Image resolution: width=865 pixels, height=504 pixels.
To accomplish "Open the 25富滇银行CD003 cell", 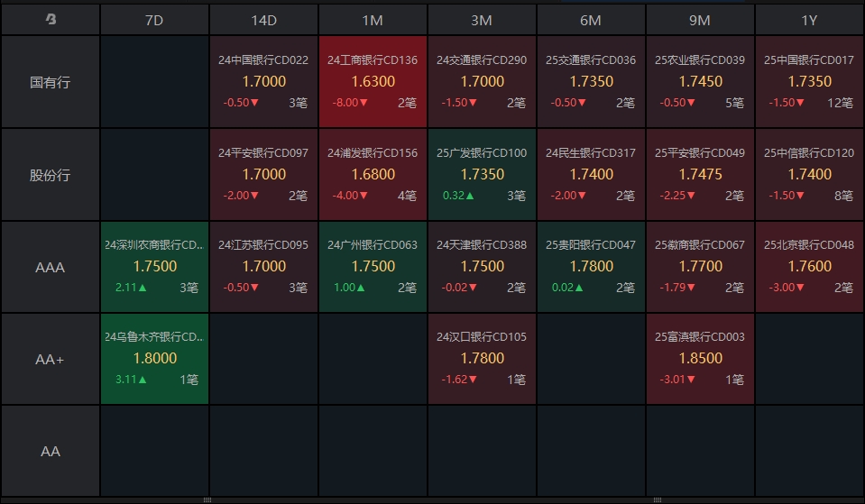I will pos(701,359).
